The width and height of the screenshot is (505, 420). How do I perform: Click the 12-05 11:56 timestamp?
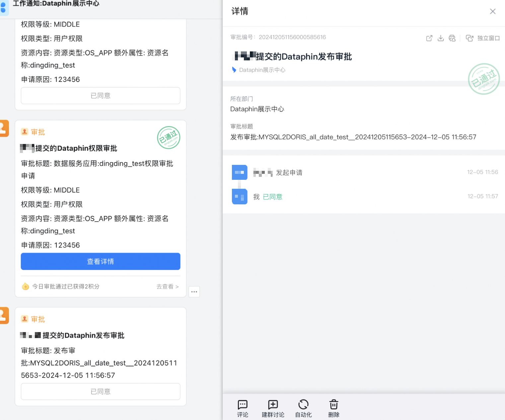(x=482, y=172)
